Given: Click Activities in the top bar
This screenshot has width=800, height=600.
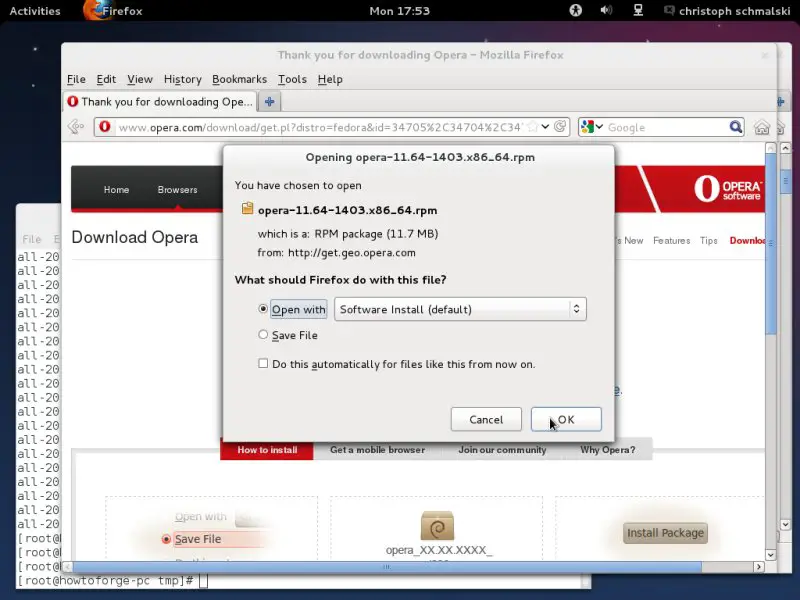Looking at the screenshot, I should pos(35,11).
